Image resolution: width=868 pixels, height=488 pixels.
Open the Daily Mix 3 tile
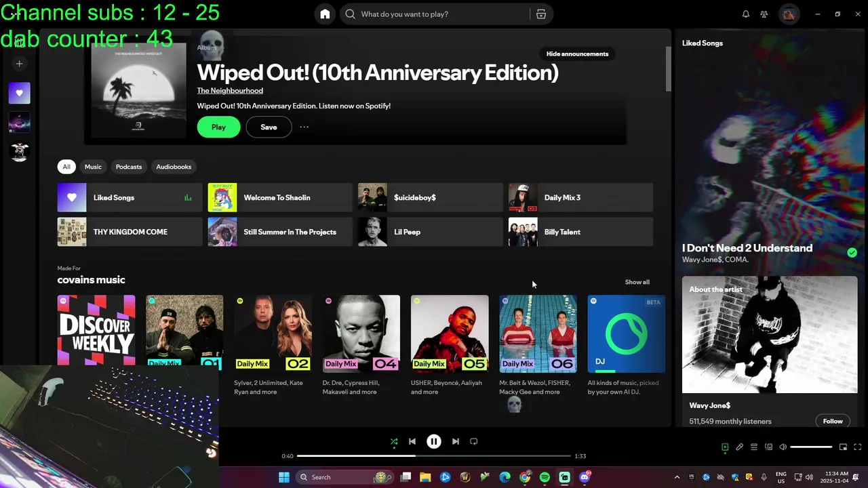[x=580, y=198]
